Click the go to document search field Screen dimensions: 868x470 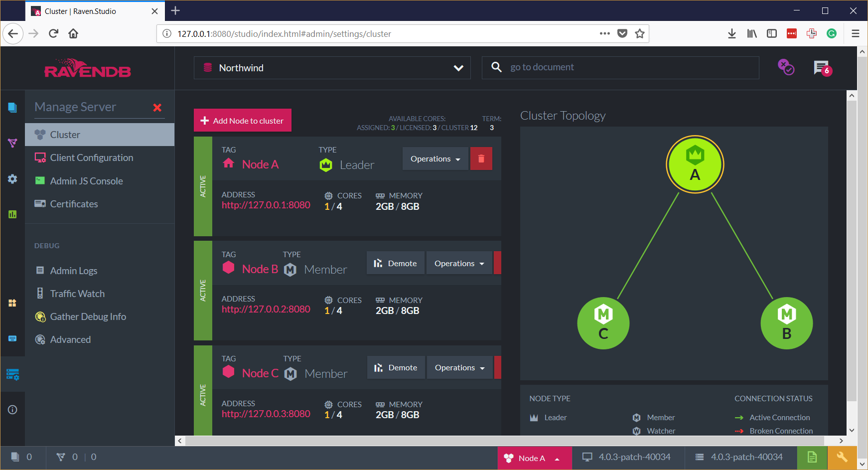tap(620, 67)
